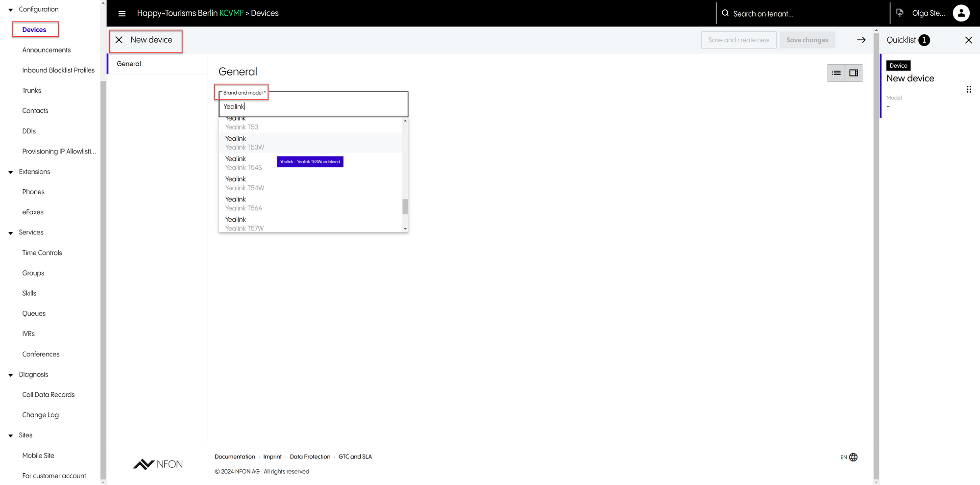Click the user avatar icon

(960, 13)
